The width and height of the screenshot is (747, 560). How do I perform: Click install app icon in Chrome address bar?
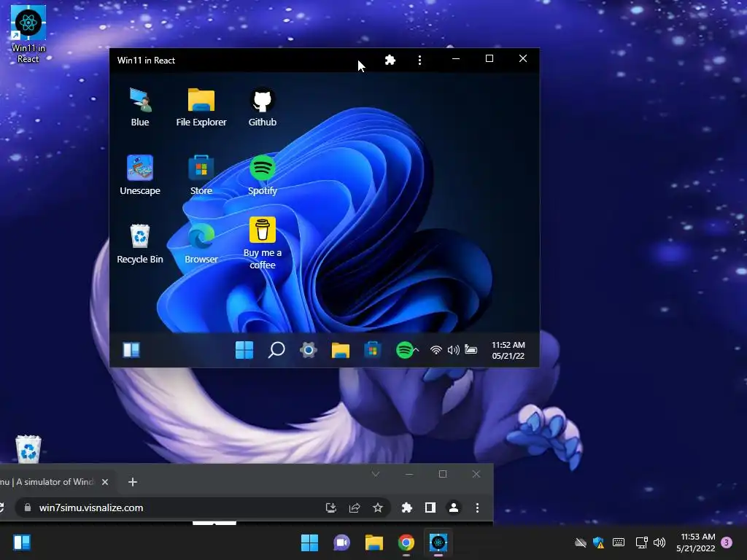[330, 507]
